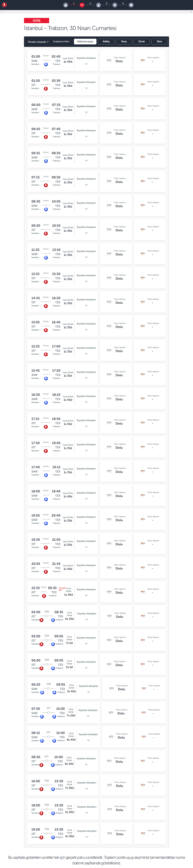Select the flight selection step icon
Viewport: 193px width, 868px height.
coord(82,5)
